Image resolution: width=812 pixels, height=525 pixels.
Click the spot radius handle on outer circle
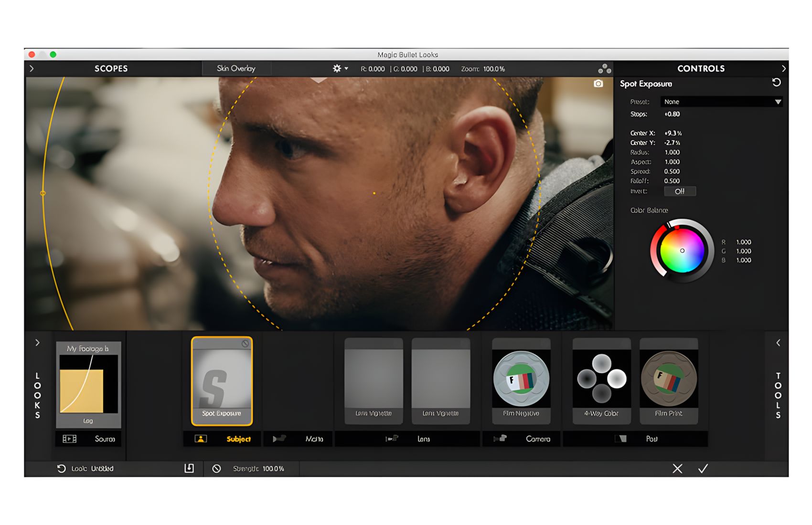(x=43, y=193)
